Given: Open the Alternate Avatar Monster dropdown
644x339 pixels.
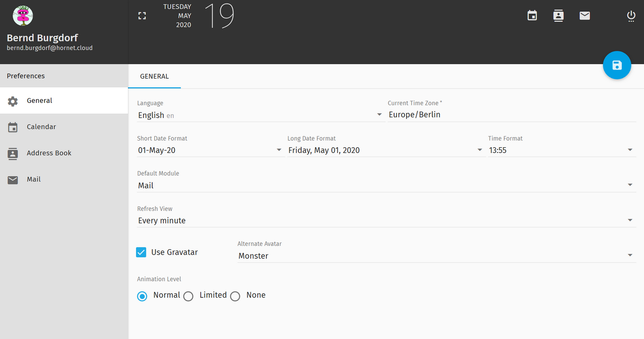Looking at the screenshot, I should point(437,256).
